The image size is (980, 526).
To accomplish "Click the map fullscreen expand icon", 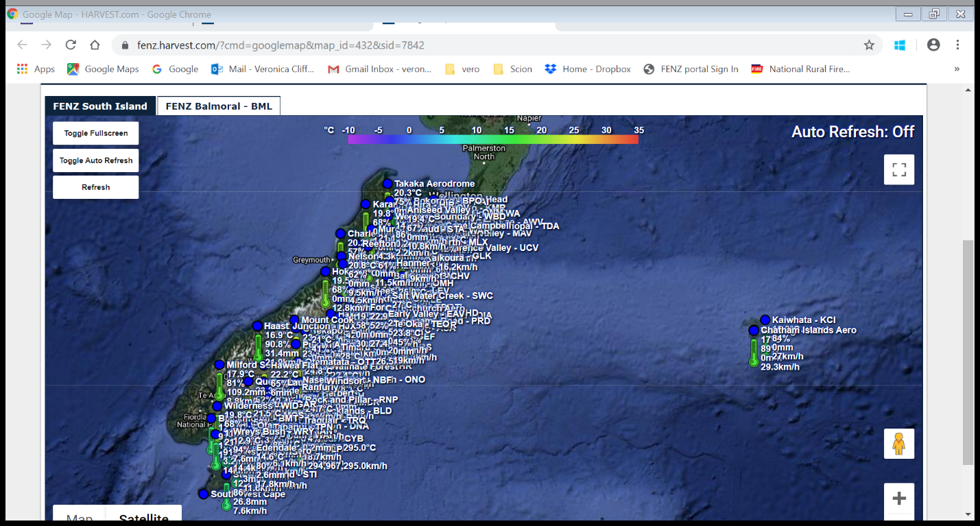I will pyautogui.click(x=898, y=169).
